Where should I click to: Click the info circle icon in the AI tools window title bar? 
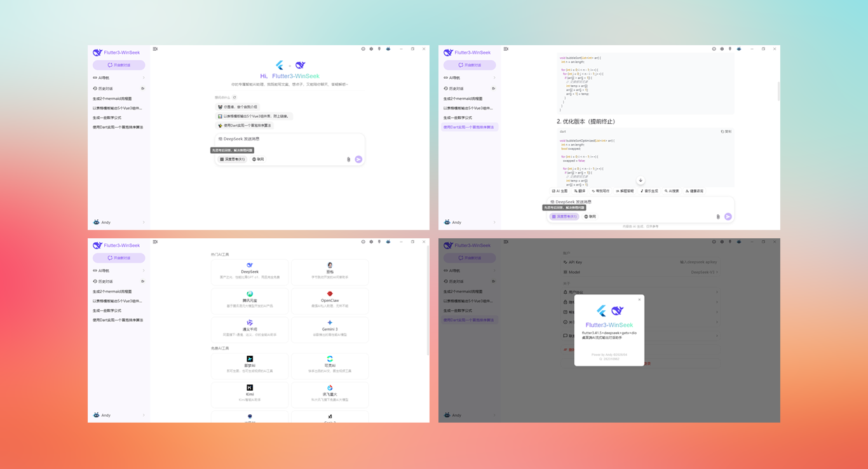(x=363, y=241)
